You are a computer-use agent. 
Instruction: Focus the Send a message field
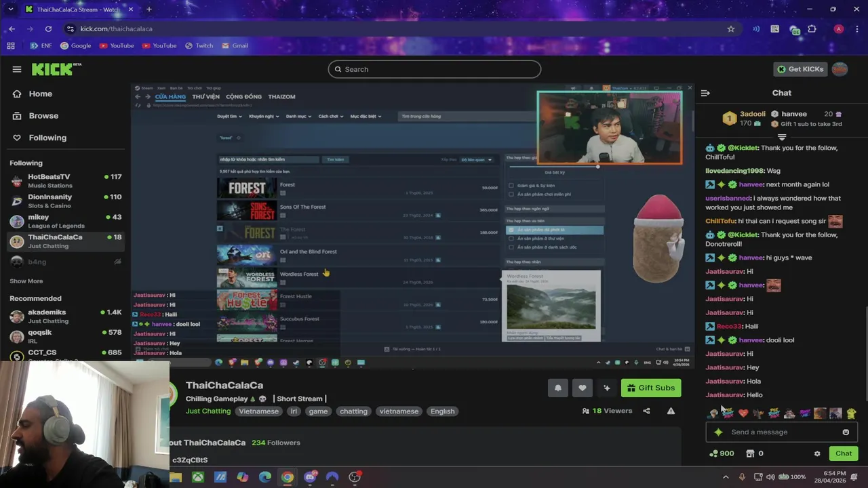point(782,432)
